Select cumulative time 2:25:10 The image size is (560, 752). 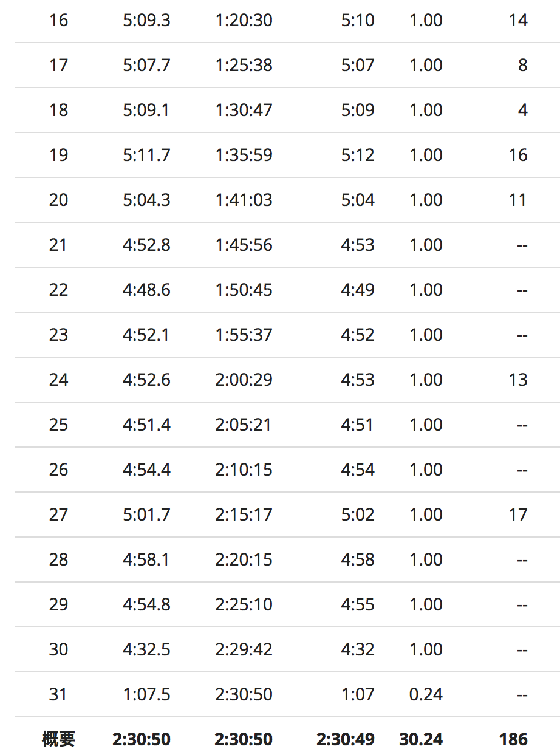click(244, 604)
